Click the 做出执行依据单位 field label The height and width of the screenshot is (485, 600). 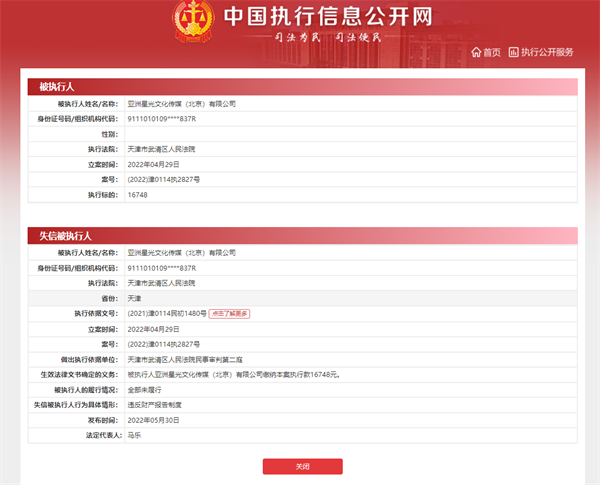(x=90, y=360)
